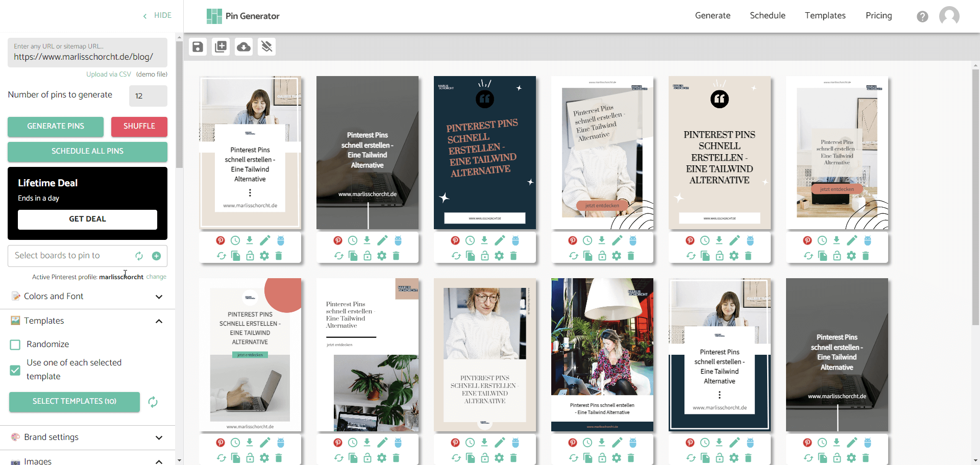Lock the fifth top-row beige quote pin

pyautogui.click(x=720, y=256)
